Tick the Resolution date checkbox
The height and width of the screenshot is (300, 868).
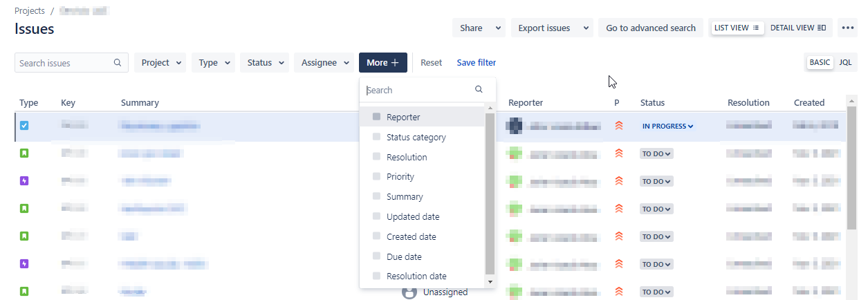click(x=376, y=276)
